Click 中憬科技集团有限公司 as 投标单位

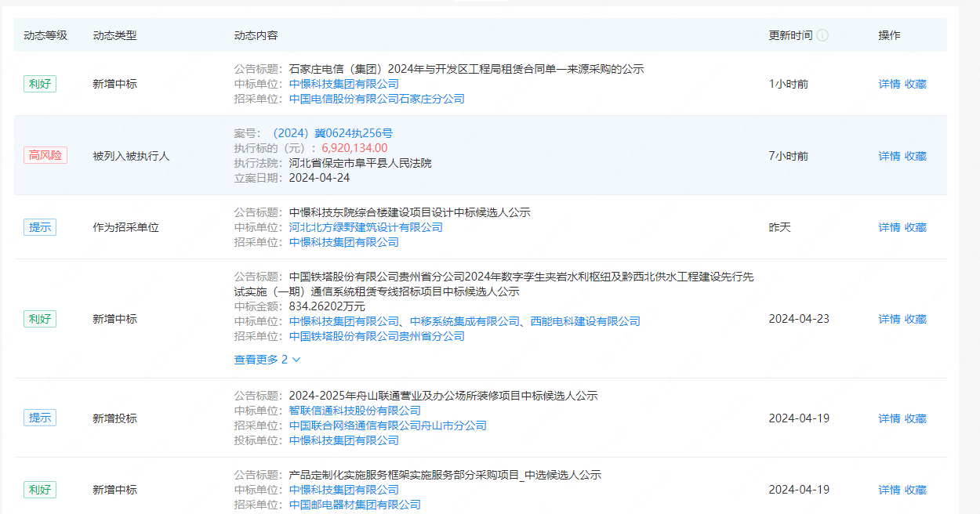point(344,440)
